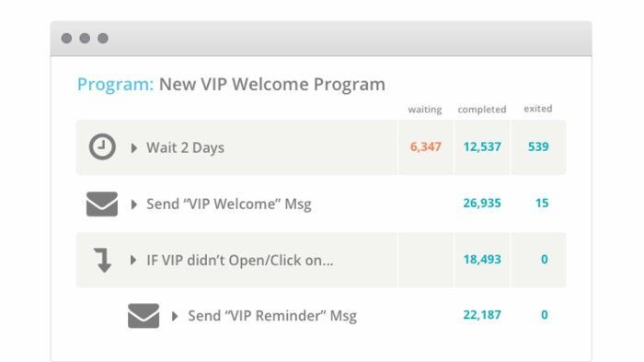The height and width of the screenshot is (362, 644).
Task: Open the exited count 539
Action: pyautogui.click(x=538, y=146)
